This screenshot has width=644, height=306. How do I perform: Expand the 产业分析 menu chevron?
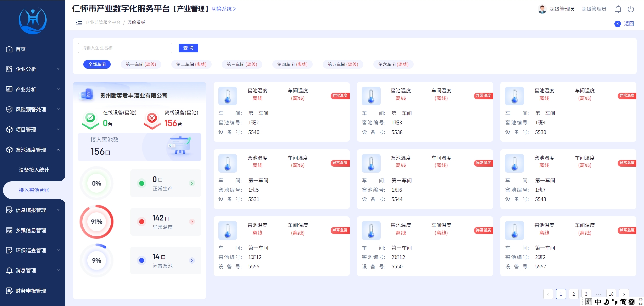tap(58, 89)
